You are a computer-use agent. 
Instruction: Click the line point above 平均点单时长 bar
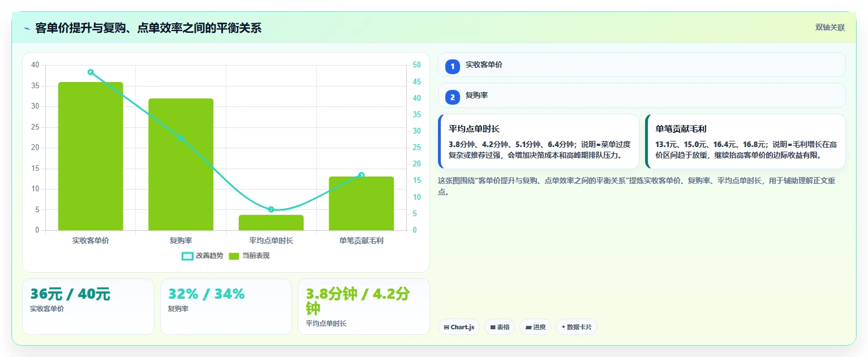[271, 209]
